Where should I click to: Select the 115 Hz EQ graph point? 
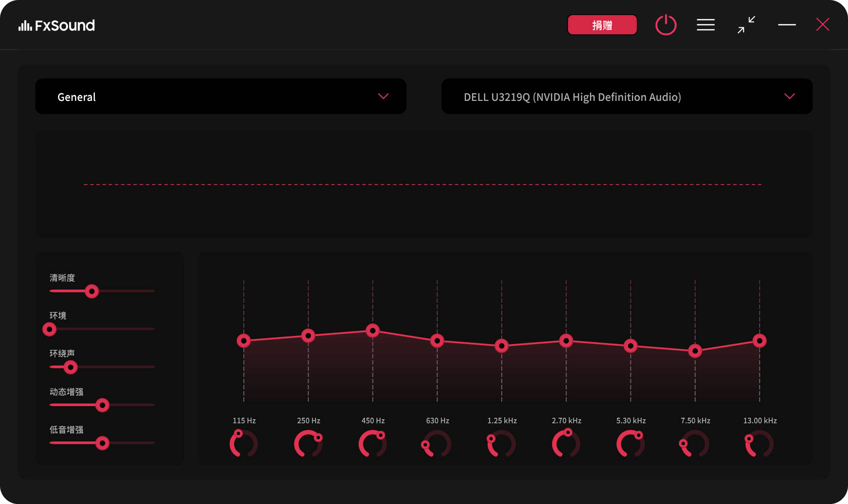(244, 341)
